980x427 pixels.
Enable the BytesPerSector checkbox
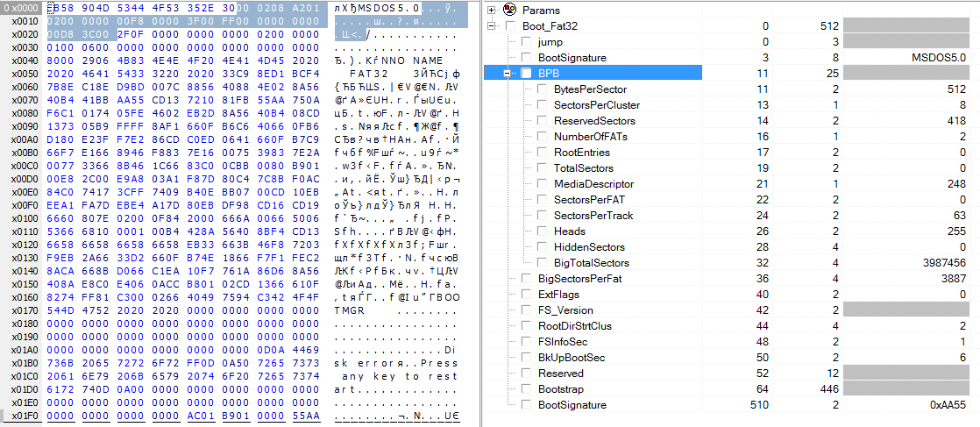(541, 89)
